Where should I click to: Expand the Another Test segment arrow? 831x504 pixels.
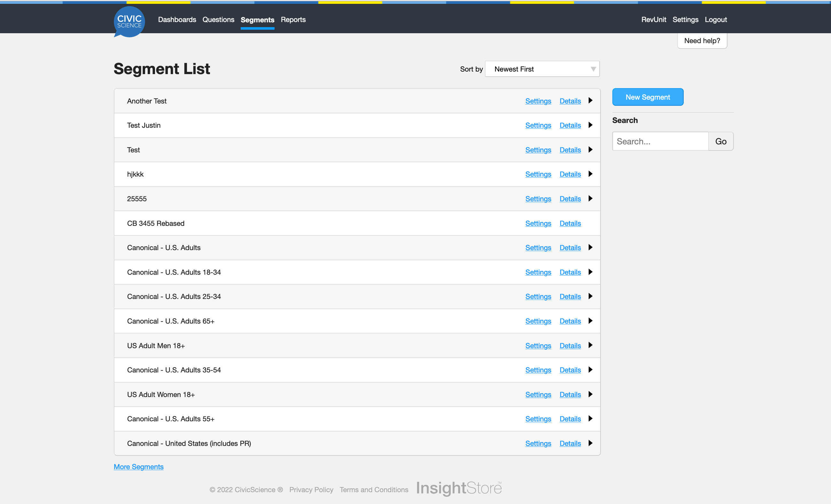click(x=590, y=101)
